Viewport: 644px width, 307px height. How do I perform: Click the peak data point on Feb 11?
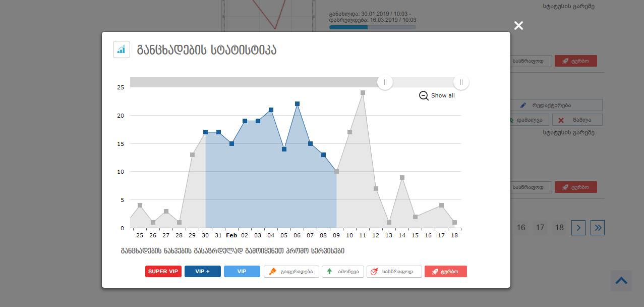[363, 93]
